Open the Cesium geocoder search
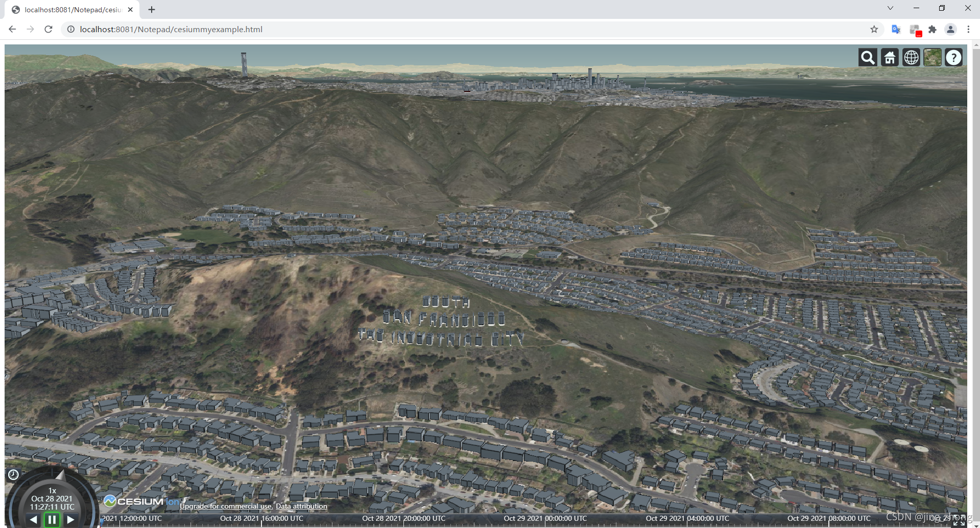980x528 pixels. 868,58
